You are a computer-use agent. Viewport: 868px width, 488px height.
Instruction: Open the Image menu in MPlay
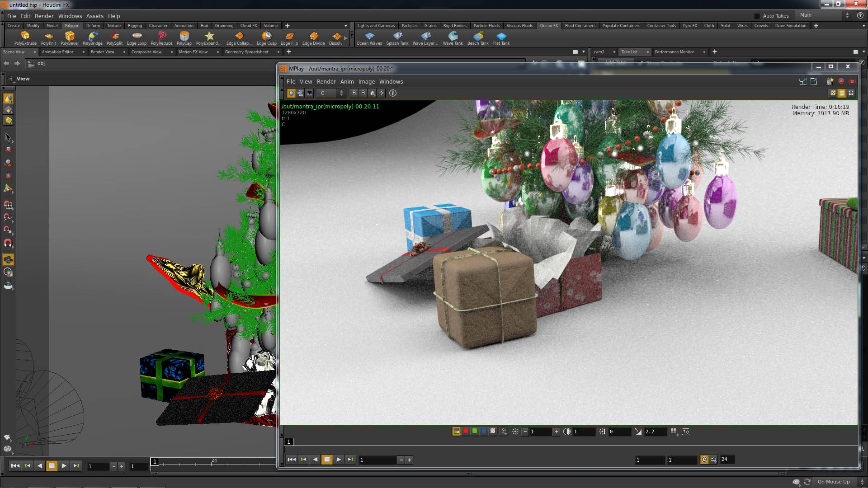[x=367, y=81]
